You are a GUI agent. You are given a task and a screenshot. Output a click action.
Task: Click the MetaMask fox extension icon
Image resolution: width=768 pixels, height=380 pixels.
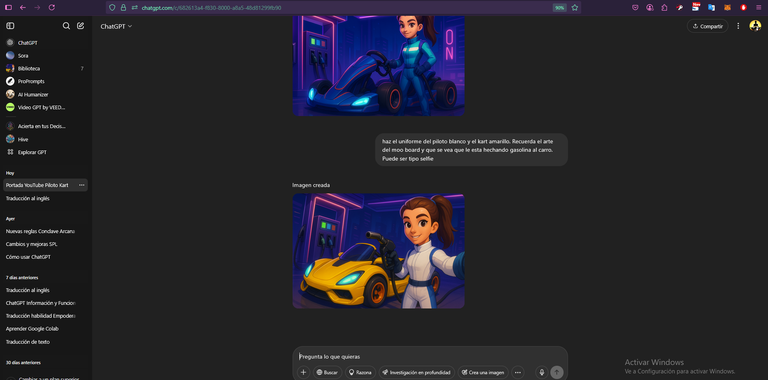[727, 7]
